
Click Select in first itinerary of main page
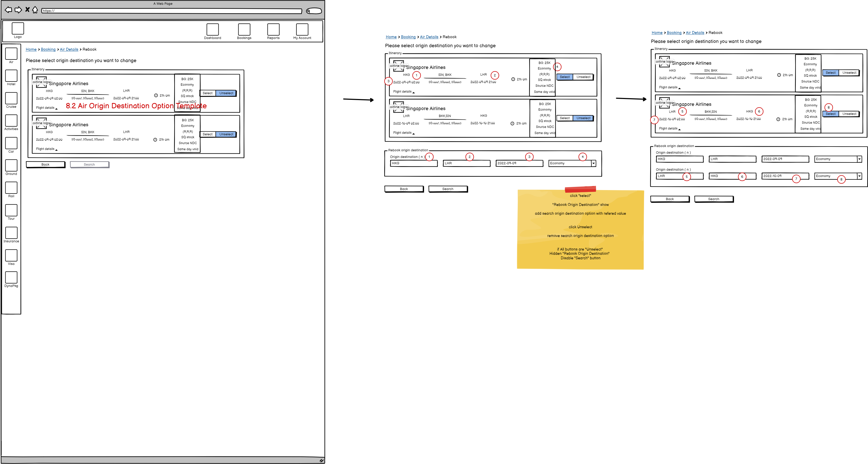click(x=208, y=93)
